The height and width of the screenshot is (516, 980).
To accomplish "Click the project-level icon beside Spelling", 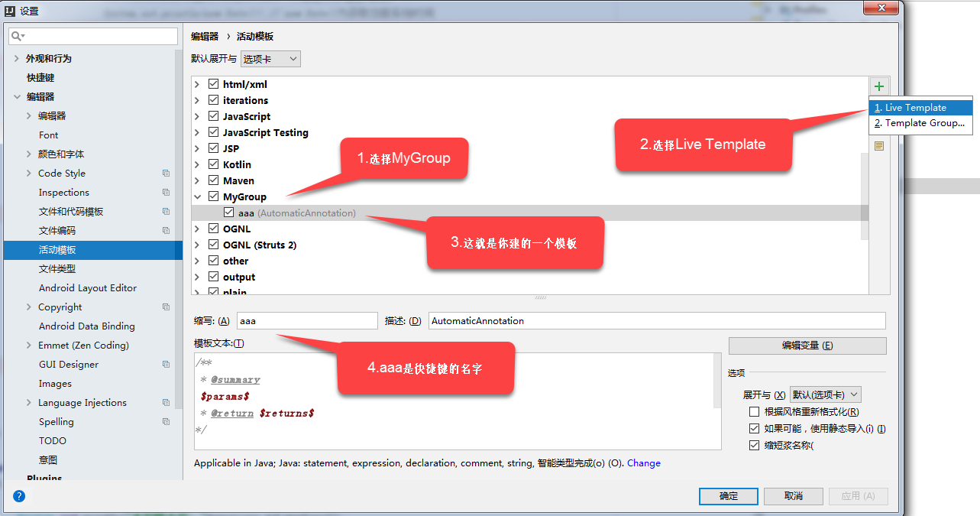I will (x=166, y=422).
